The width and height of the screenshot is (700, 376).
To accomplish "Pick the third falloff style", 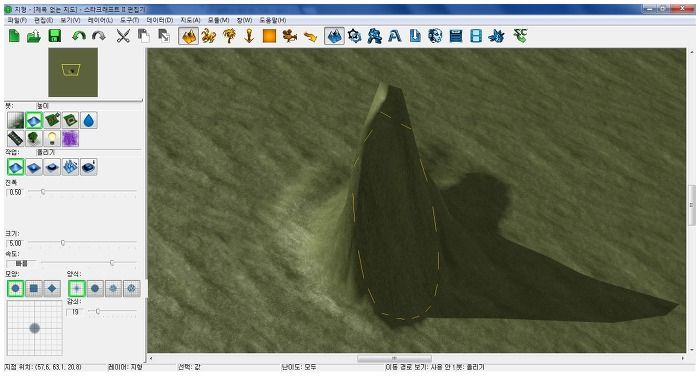I will (x=113, y=288).
